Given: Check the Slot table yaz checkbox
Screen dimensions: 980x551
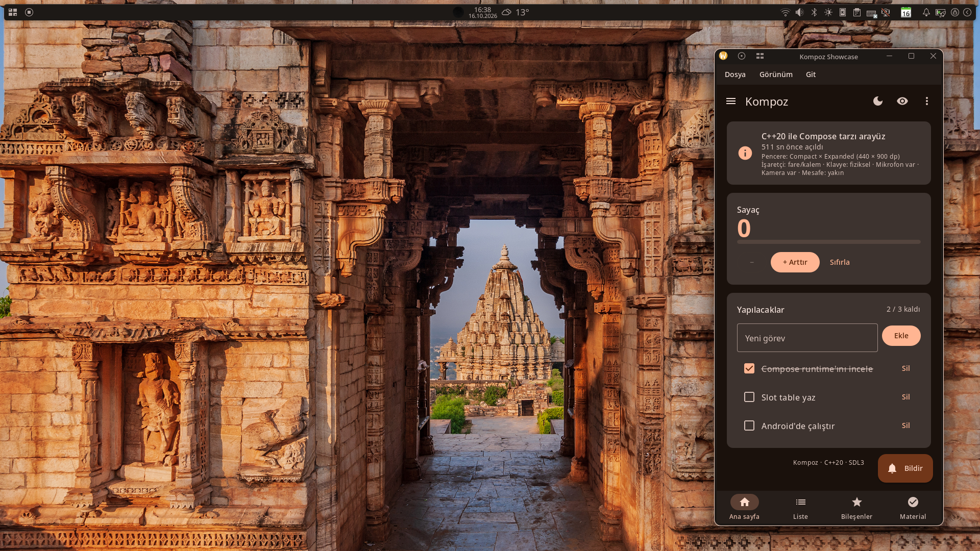Looking at the screenshot, I should 749,397.
